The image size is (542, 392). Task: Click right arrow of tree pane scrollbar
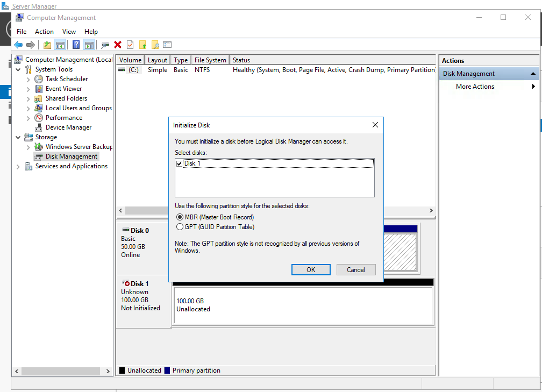(108, 371)
